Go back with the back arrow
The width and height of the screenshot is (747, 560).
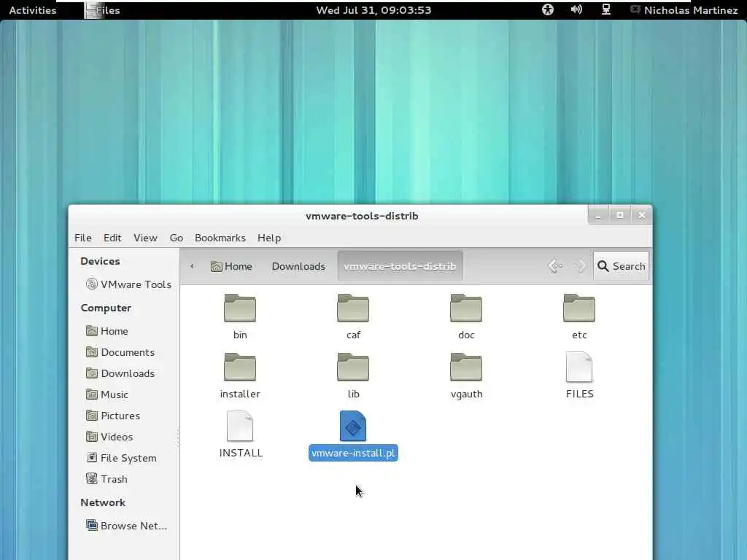tap(555, 266)
